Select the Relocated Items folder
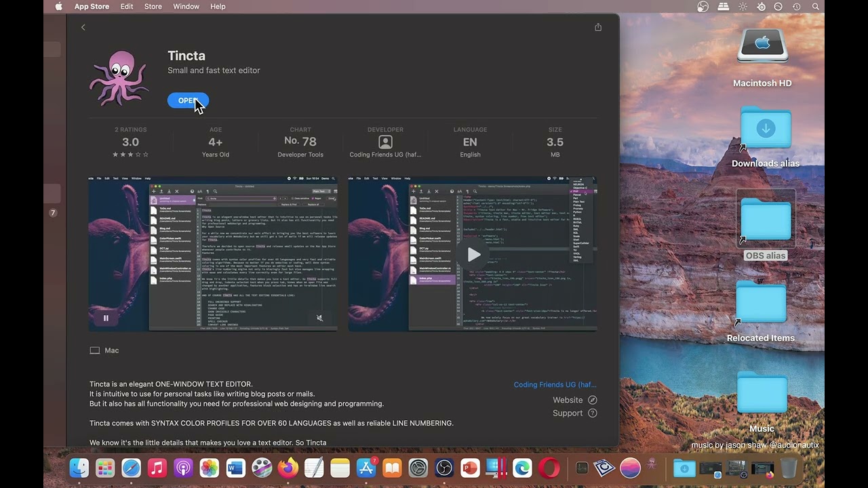This screenshot has width=868, height=488. tap(761, 303)
